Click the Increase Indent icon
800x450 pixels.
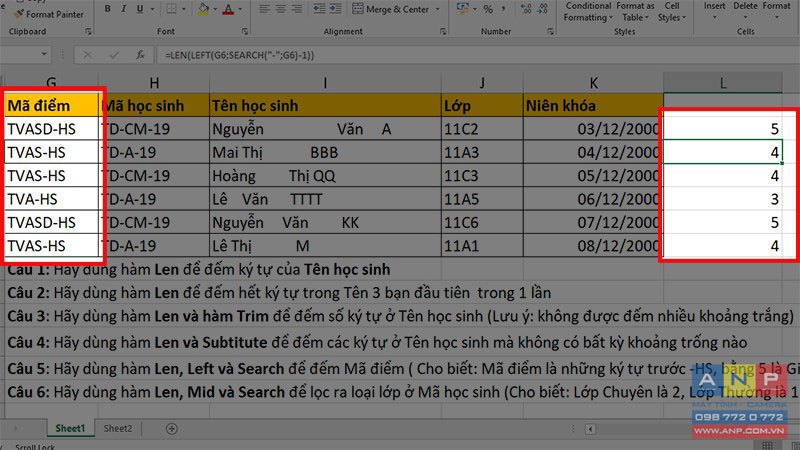pos(335,9)
